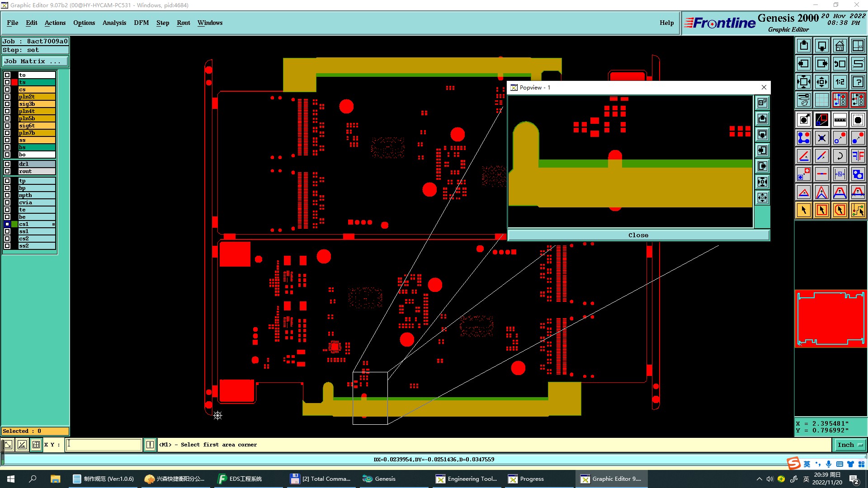Screen dimensions: 868x488
Task: Select the 1:2 zoom scale icon
Action: point(840,82)
